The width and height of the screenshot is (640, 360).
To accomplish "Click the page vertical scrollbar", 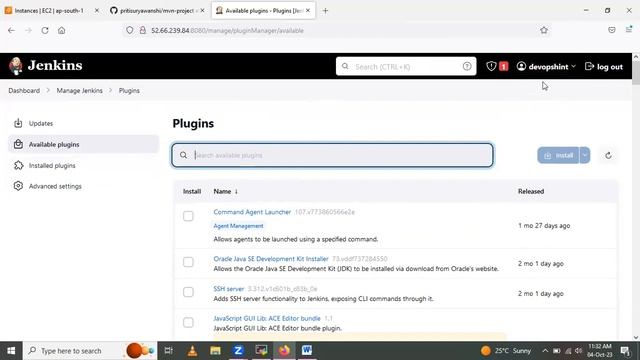I will [x=636, y=73].
